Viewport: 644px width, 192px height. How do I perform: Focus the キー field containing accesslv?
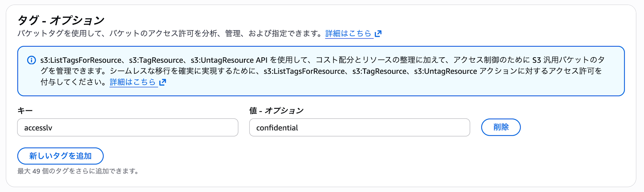pyautogui.click(x=128, y=128)
